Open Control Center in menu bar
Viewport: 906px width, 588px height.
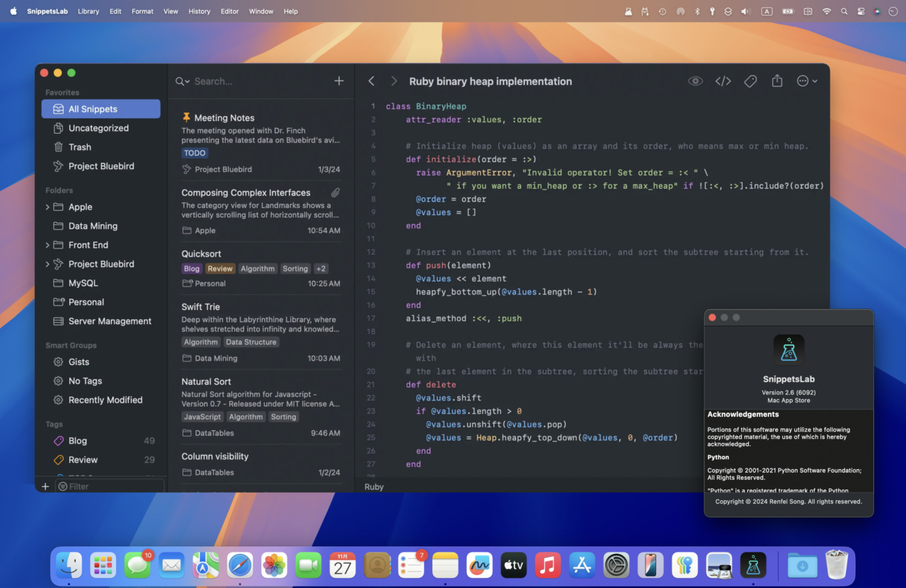(x=861, y=11)
